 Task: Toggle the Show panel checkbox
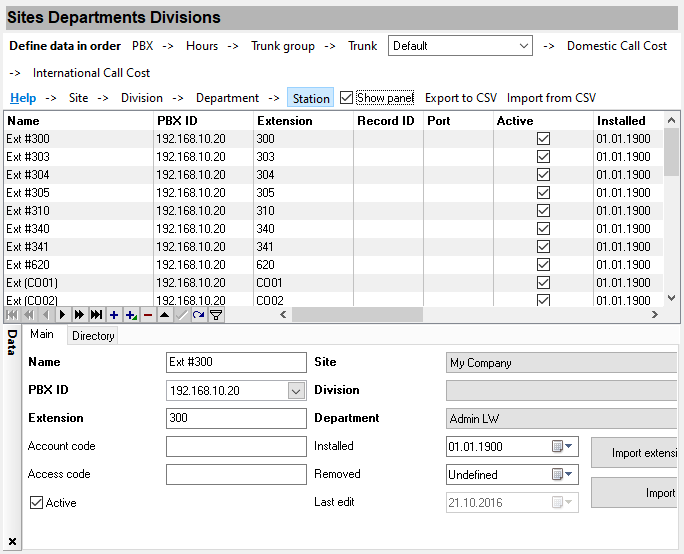pos(346,98)
